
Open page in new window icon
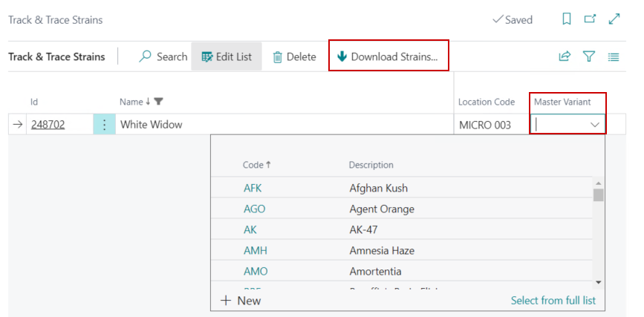click(591, 20)
